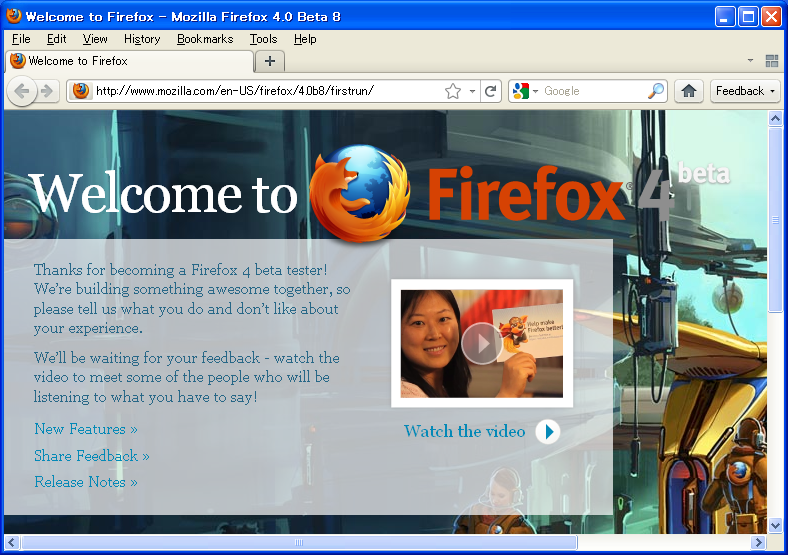Maximize the Firefox window

748,17
